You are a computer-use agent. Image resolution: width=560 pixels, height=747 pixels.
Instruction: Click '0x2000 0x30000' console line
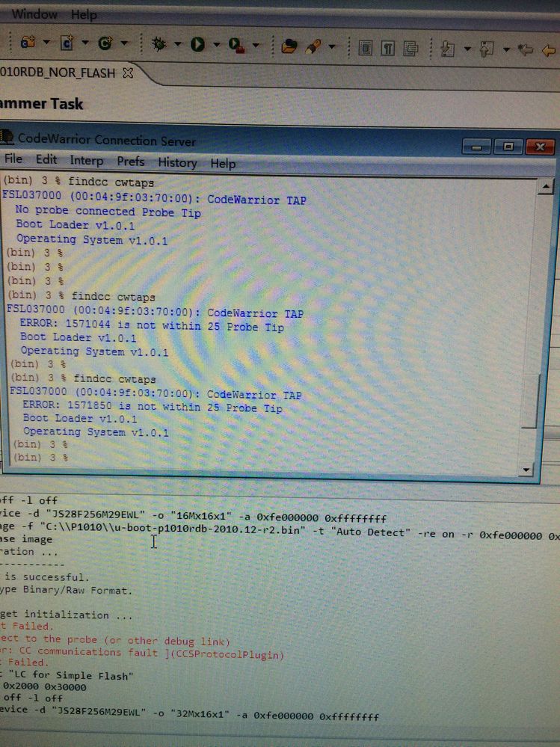(45, 687)
